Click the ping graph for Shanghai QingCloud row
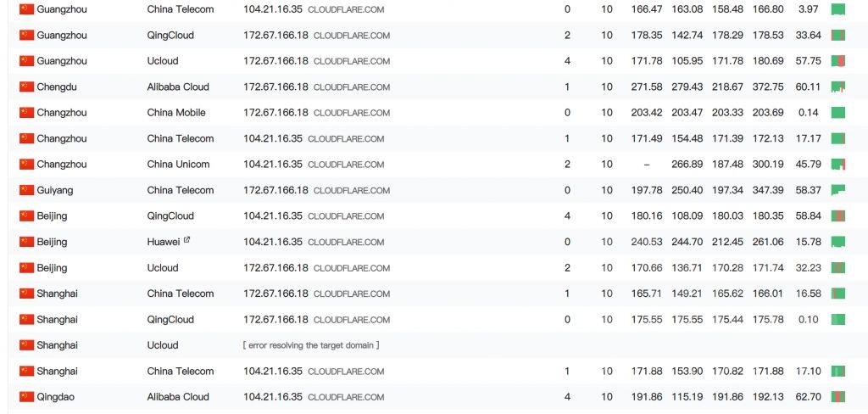The width and height of the screenshot is (868, 414). pos(838,319)
